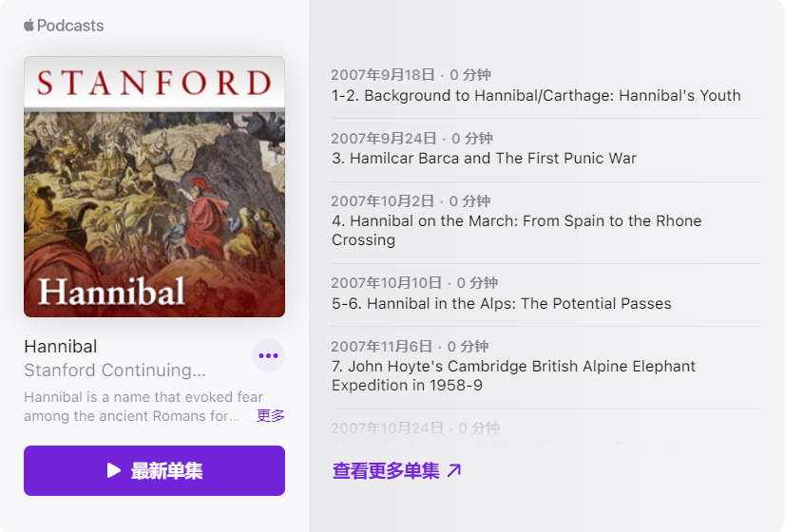Select episode 4 Hannibal on the March
This screenshot has width=785, height=532.
pyautogui.click(x=517, y=230)
